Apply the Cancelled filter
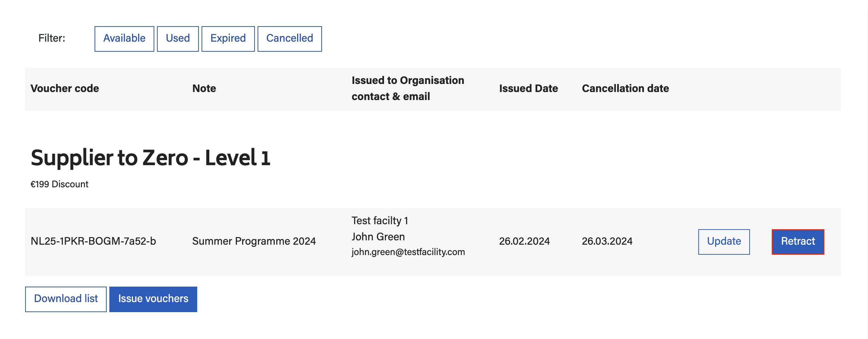Viewport: 868px width, 339px height. tap(290, 38)
